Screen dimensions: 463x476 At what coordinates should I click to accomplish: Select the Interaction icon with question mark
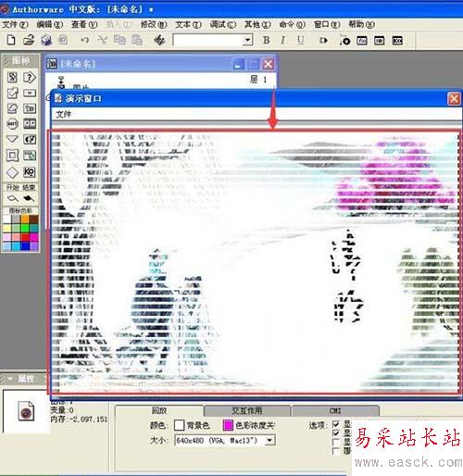coord(30,77)
